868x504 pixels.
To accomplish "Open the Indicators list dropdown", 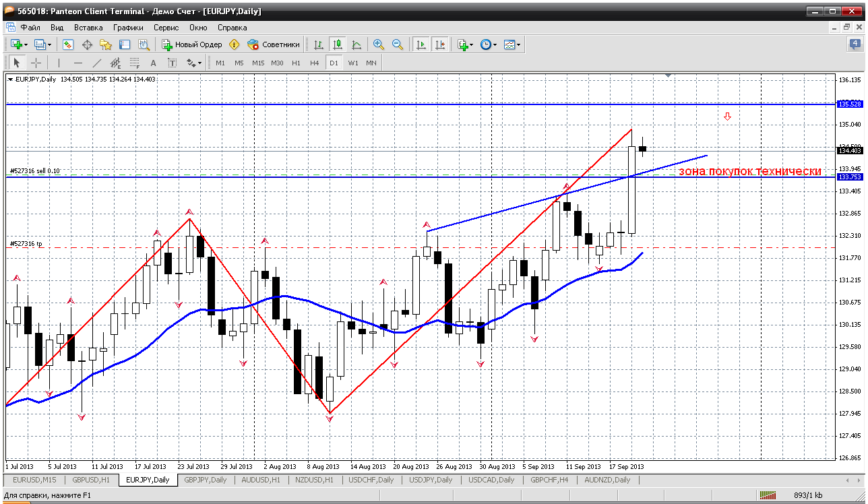I will [464, 44].
